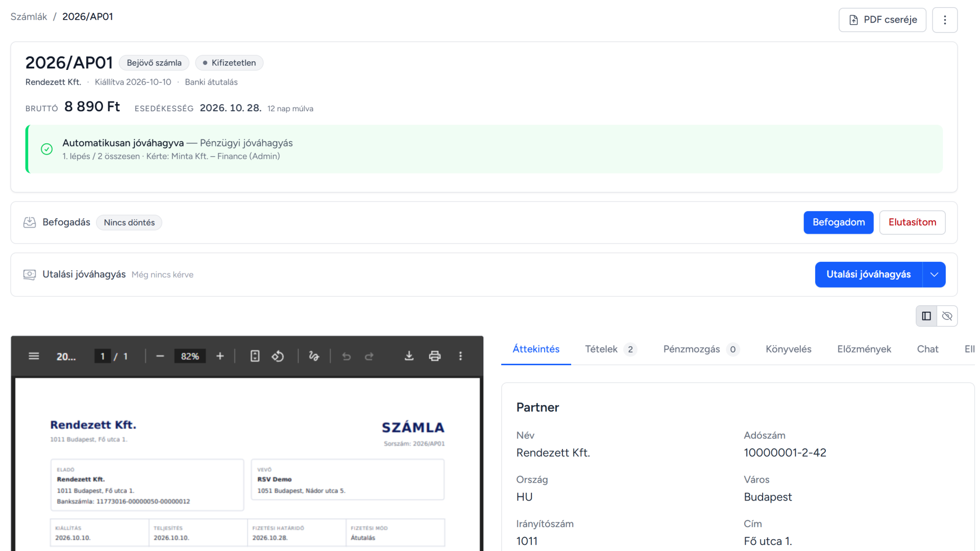Open the Pénzmozgás tab
The width and height of the screenshot is (980, 551).
[701, 349]
